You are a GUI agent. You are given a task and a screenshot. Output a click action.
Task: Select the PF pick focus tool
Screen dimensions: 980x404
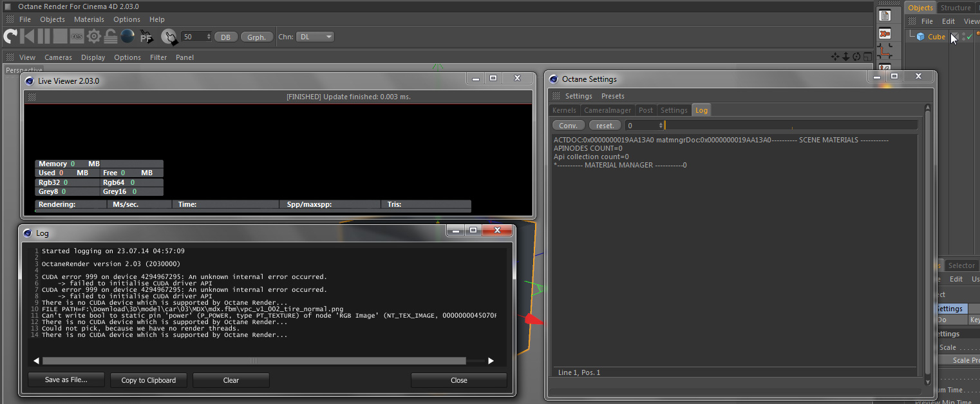(x=146, y=37)
